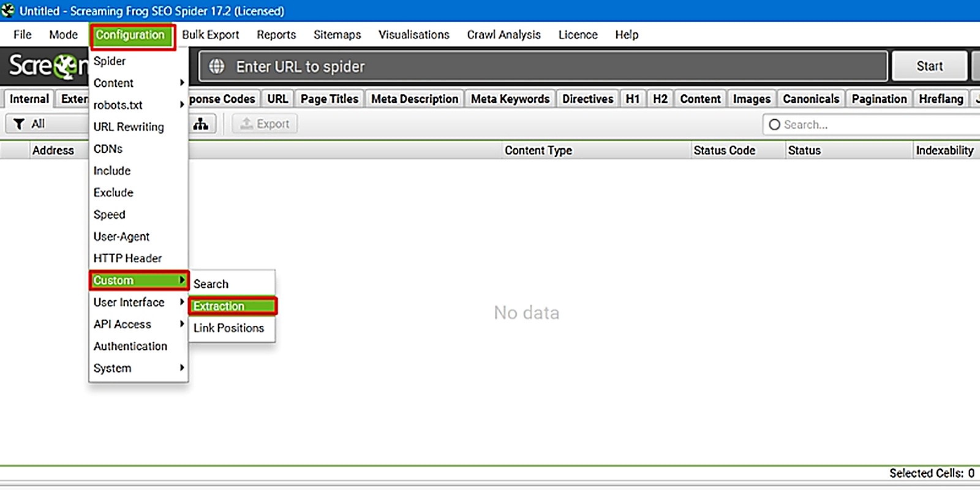Select User-Agent from the menu
Screen dimensions: 980x490
(138, 236)
